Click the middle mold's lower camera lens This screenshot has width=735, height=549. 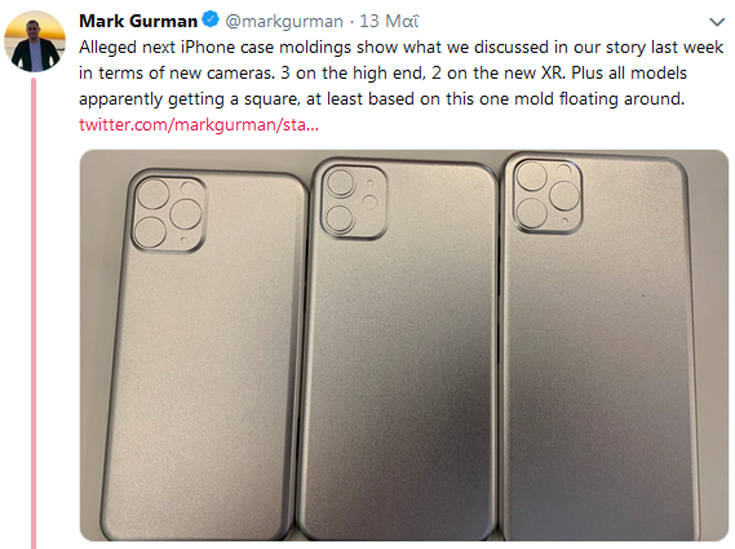(340, 219)
